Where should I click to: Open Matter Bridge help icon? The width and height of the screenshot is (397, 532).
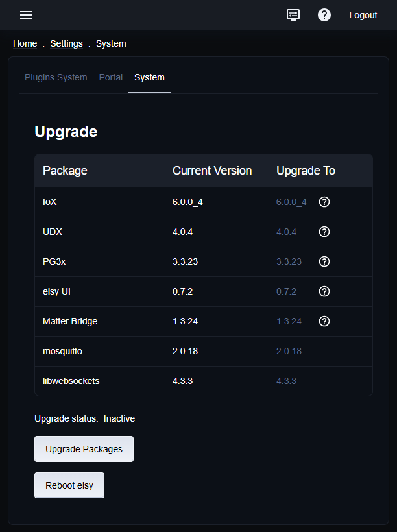[x=325, y=321]
